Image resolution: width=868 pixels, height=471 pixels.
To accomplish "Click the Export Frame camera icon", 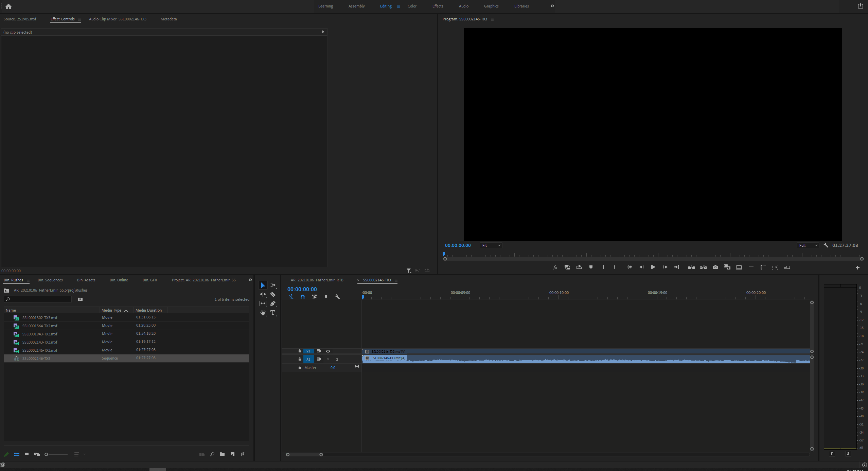I will coord(715,267).
